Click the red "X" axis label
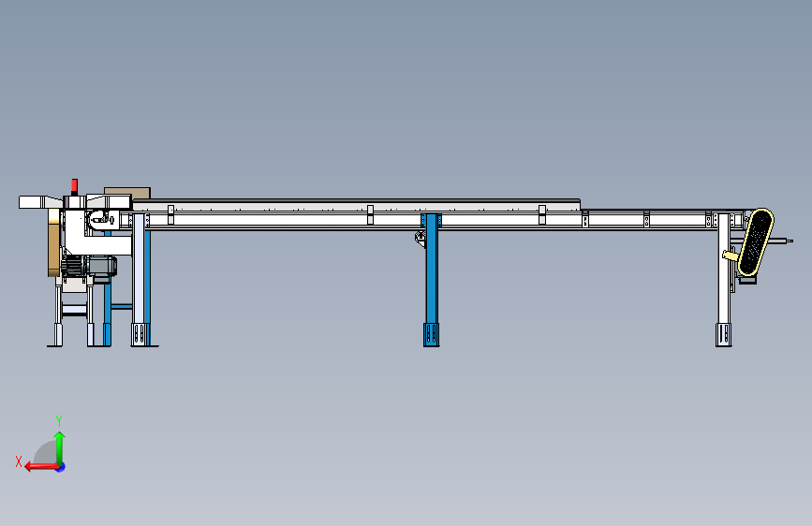The image size is (812, 526). [x=19, y=461]
